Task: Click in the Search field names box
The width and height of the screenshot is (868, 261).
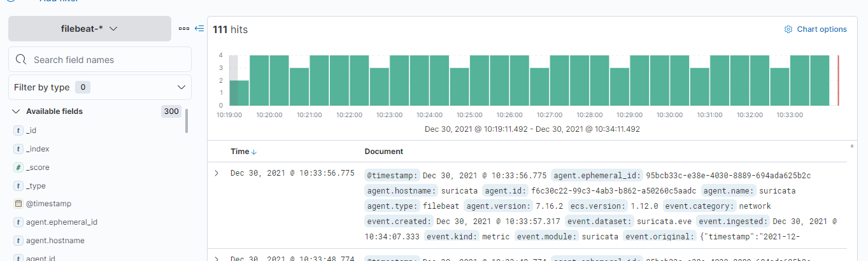Action: (100, 59)
